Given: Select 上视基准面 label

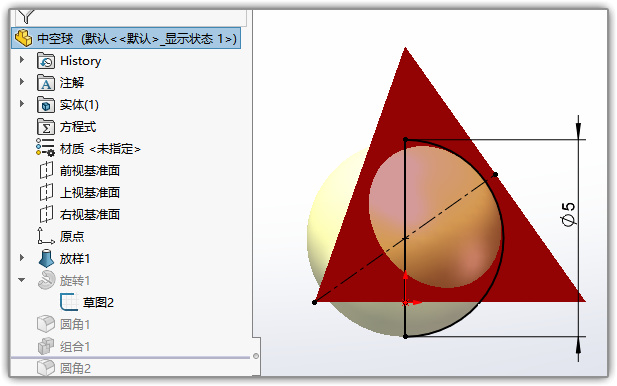Looking at the screenshot, I should tap(90, 193).
